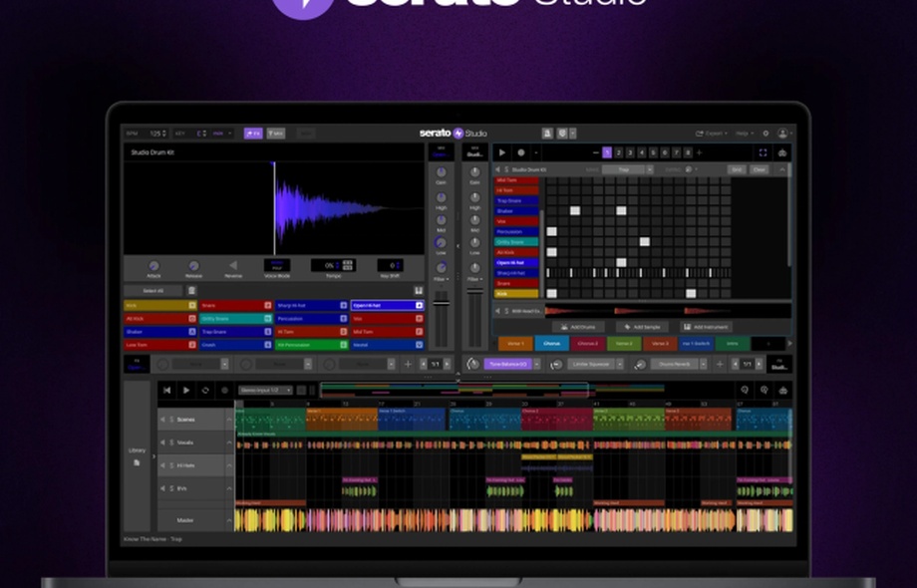Image resolution: width=917 pixels, height=588 pixels.
Task: Open the Help menu in the top bar
Action: pyautogui.click(x=741, y=133)
